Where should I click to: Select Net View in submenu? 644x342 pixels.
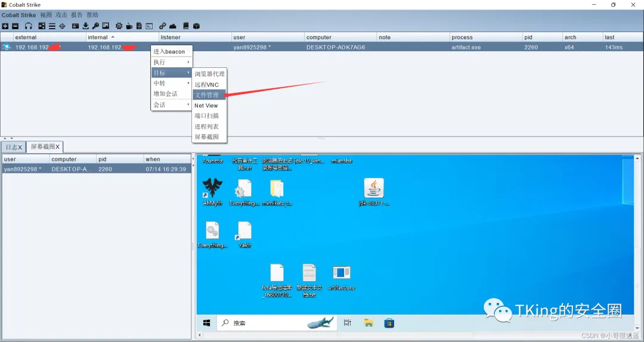coord(209,105)
